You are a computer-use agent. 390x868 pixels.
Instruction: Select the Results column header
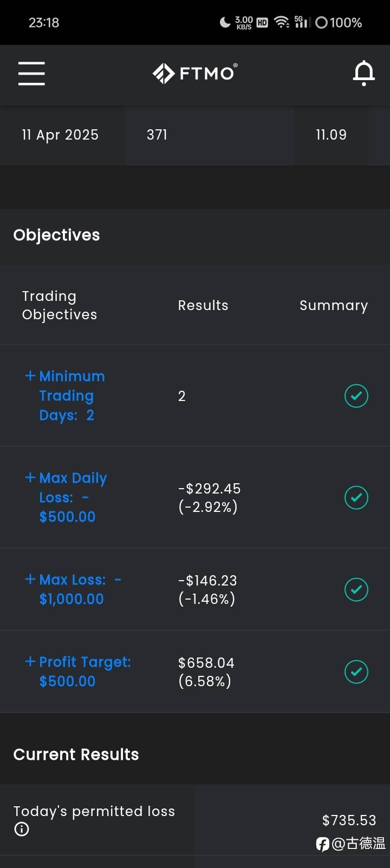(x=203, y=305)
